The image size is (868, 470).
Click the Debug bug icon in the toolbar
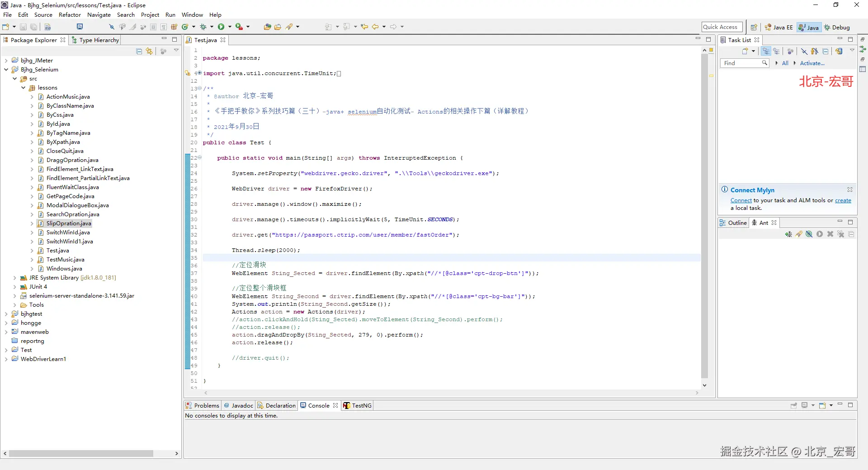[x=203, y=27]
